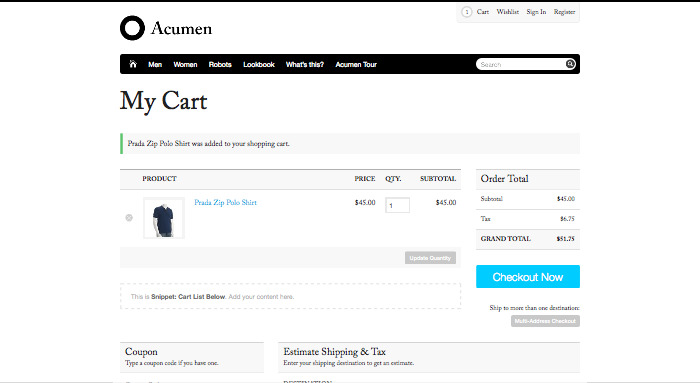
Task: Click the shopping cart success message
Action: point(350,144)
